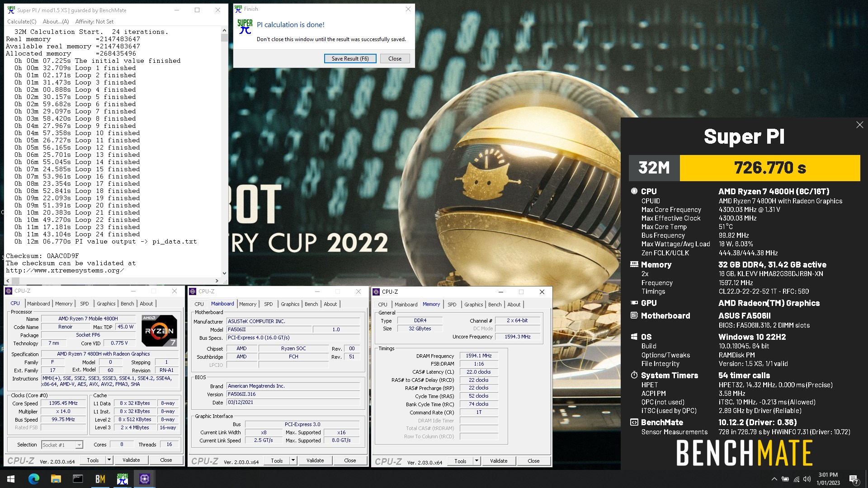Open Tools dropdown arrow in Memory CPU-Z
Screen dimensions: 868x488
(x=476, y=461)
